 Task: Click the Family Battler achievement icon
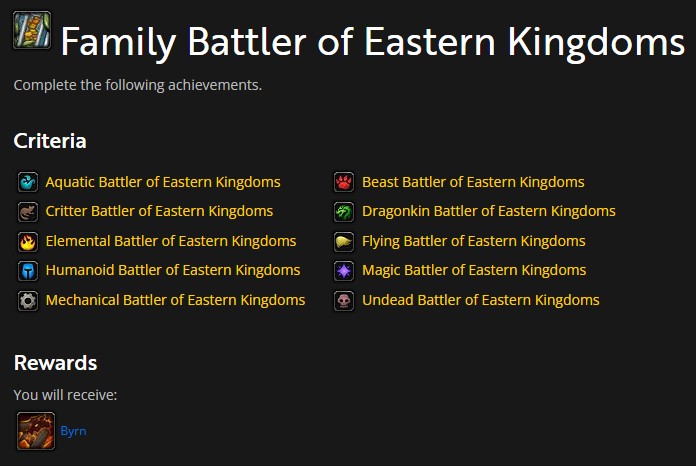click(32, 30)
